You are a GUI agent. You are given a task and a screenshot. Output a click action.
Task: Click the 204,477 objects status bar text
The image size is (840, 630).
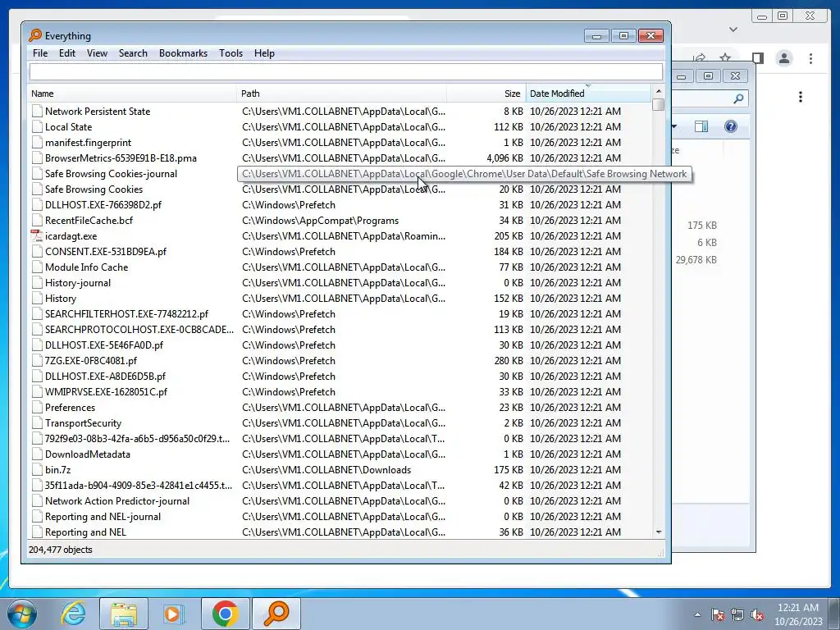pyautogui.click(x=61, y=550)
